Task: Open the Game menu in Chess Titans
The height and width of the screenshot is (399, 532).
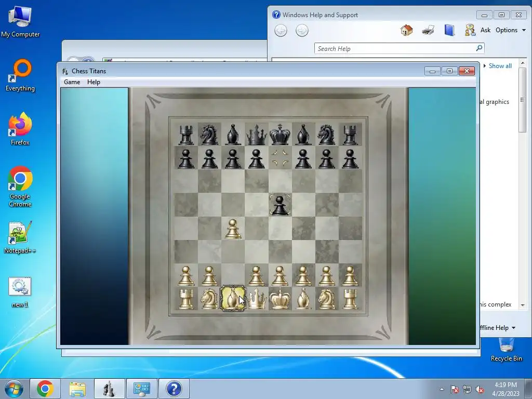Action: click(72, 82)
